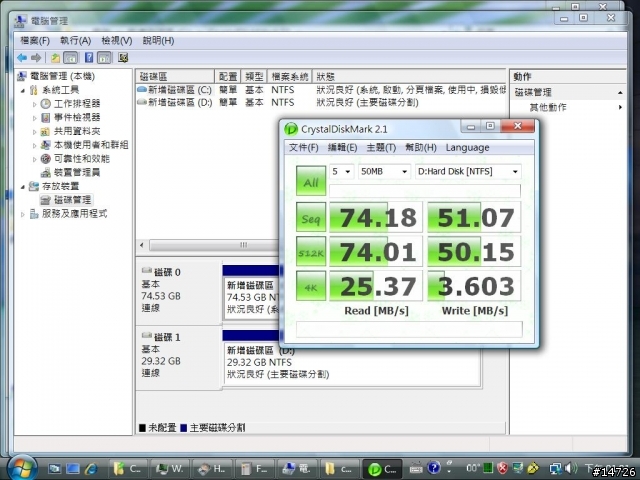Collapse the 存放裝置 tree node
640x480 pixels.
click(x=23, y=187)
